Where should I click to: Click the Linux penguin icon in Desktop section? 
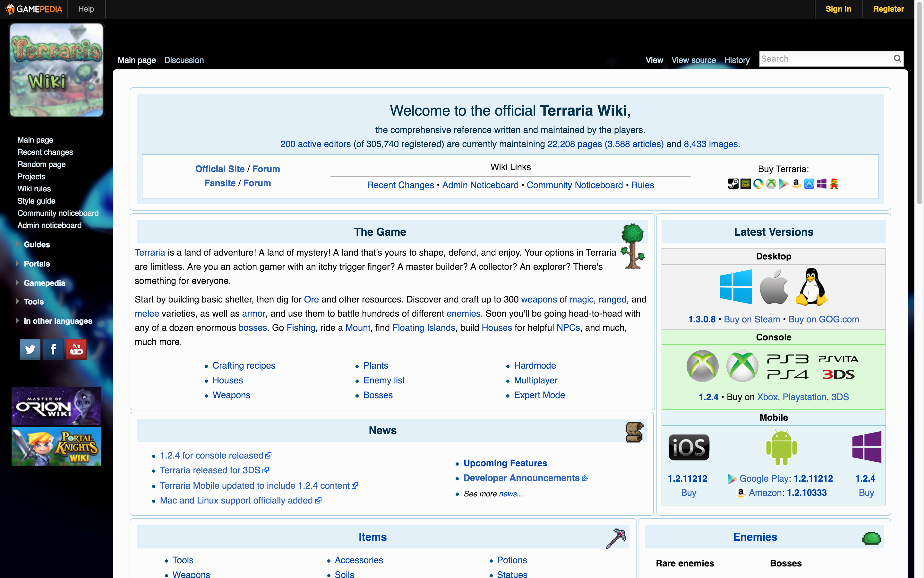pyautogui.click(x=811, y=287)
